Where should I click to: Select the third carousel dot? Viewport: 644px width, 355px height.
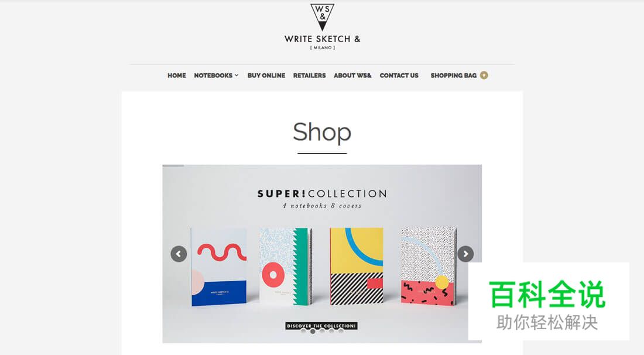[x=323, y=331]
